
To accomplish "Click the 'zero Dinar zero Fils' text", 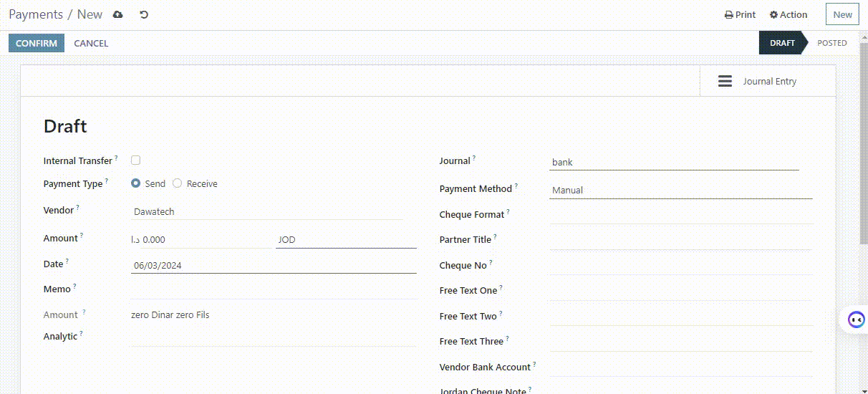I will click(x=170, y=314).
